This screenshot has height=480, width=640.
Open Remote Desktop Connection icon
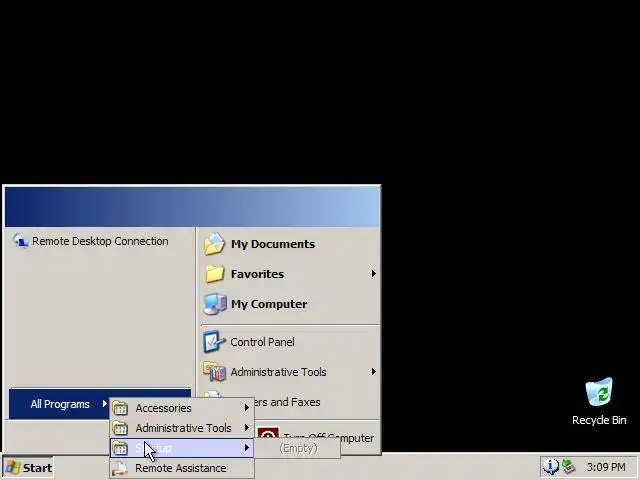click(20, 241)
